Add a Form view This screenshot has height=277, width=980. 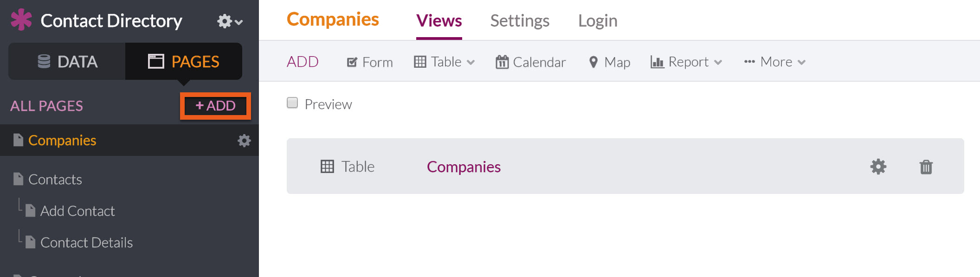[369, 62]
